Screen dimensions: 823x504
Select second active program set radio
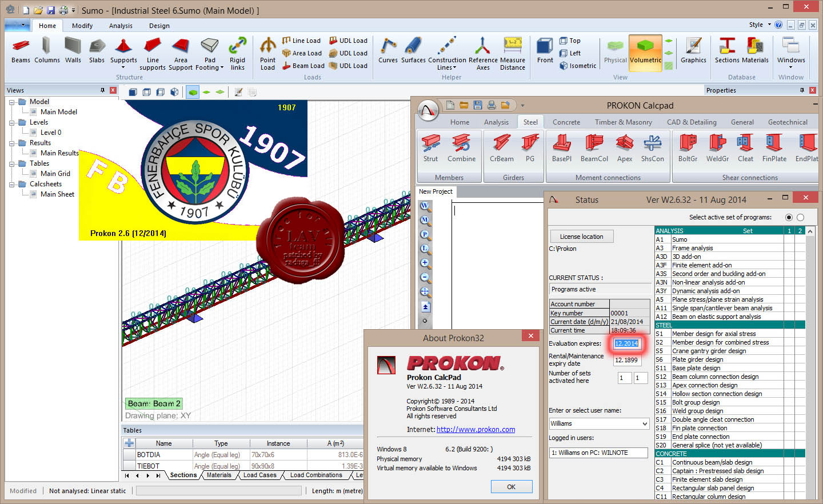tap(800, 217)
